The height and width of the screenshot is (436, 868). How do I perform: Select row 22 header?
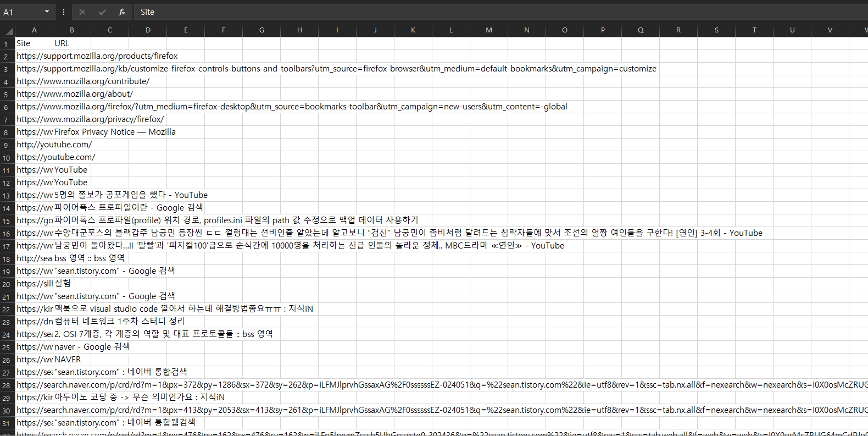point(7,309)
